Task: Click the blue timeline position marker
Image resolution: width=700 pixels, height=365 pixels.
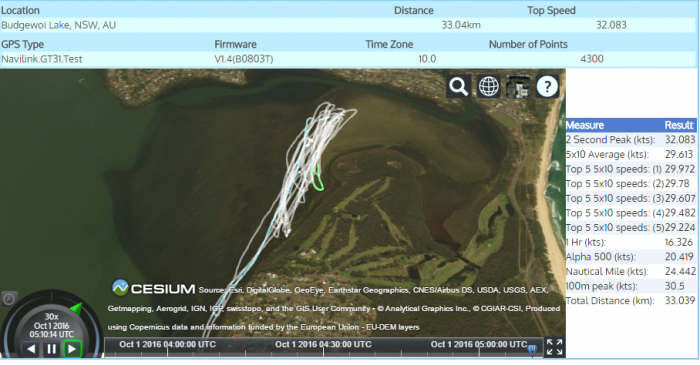Action: [x=532, y=350]
